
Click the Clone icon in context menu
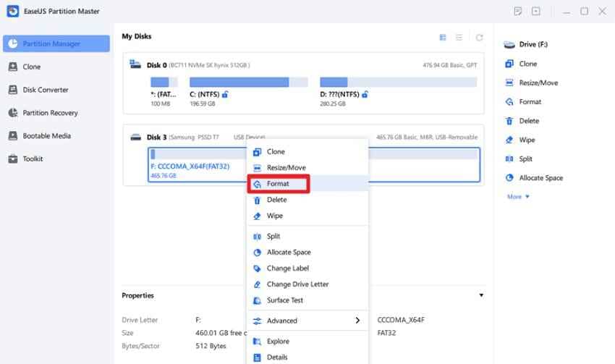257,152
